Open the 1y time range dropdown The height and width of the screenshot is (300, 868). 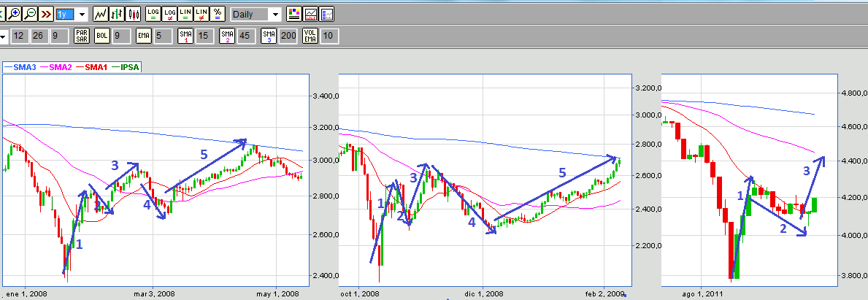82,14
